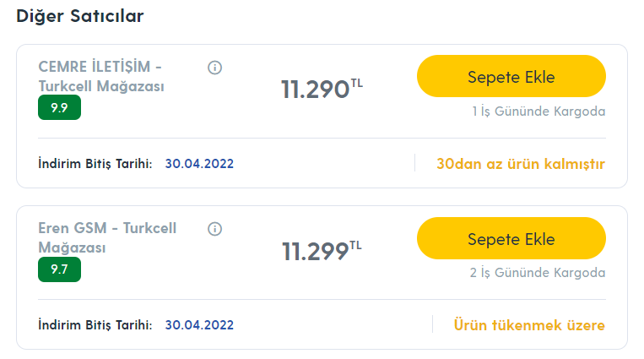Screen dimensions: 644x359
Task: Click the 11.299 TL price
Action: coord(315,252)
